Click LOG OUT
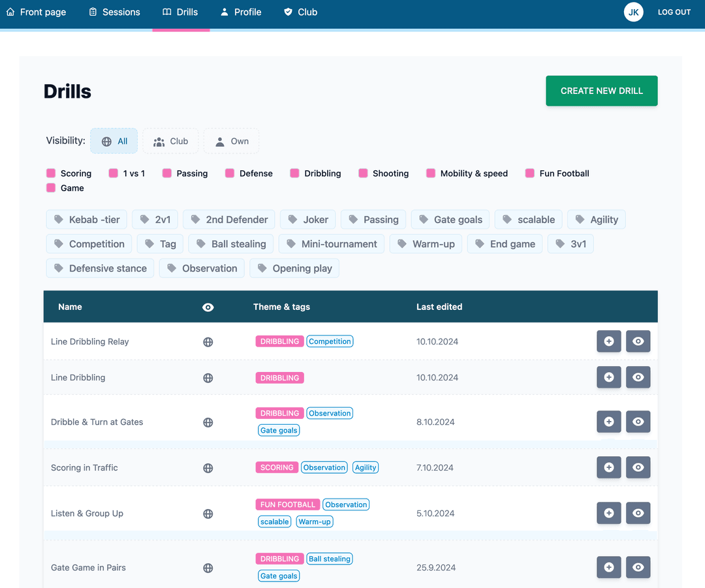The height and width of the screenshot is (588, 705). 674,12
